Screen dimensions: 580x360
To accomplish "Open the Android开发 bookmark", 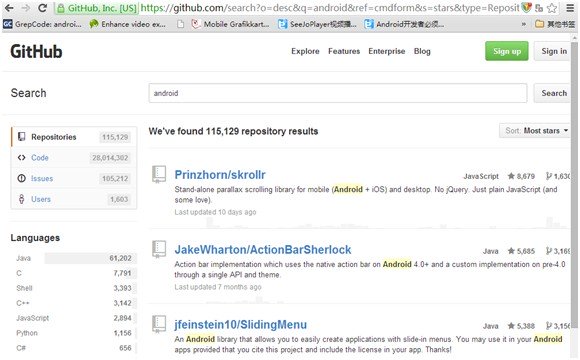I will tap(404, 24).
